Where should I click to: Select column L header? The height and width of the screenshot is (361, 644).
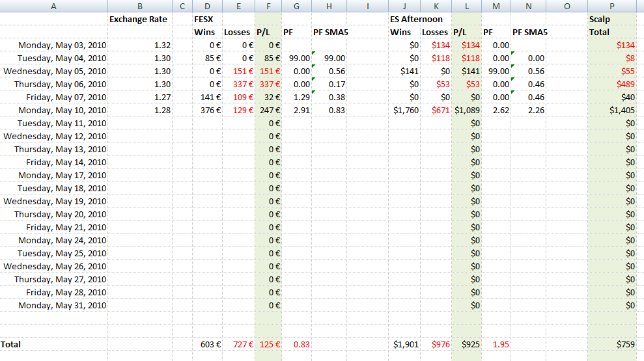pyautogui.click(x=467, y=6)
